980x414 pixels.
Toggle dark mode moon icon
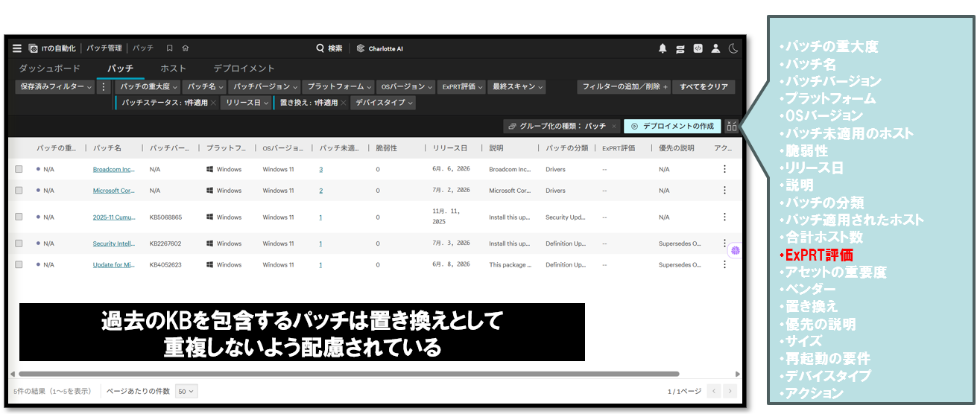click(733, 48)
